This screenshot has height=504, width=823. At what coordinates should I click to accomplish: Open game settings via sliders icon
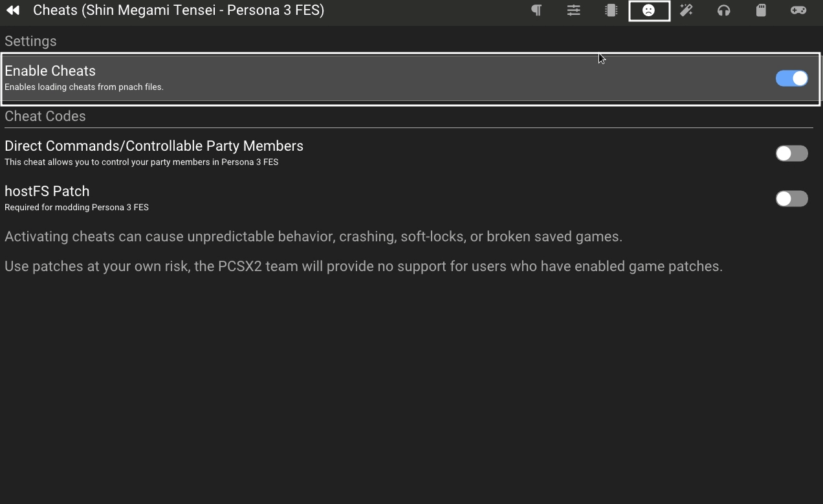pyautogui.click(x=573, y=10)
